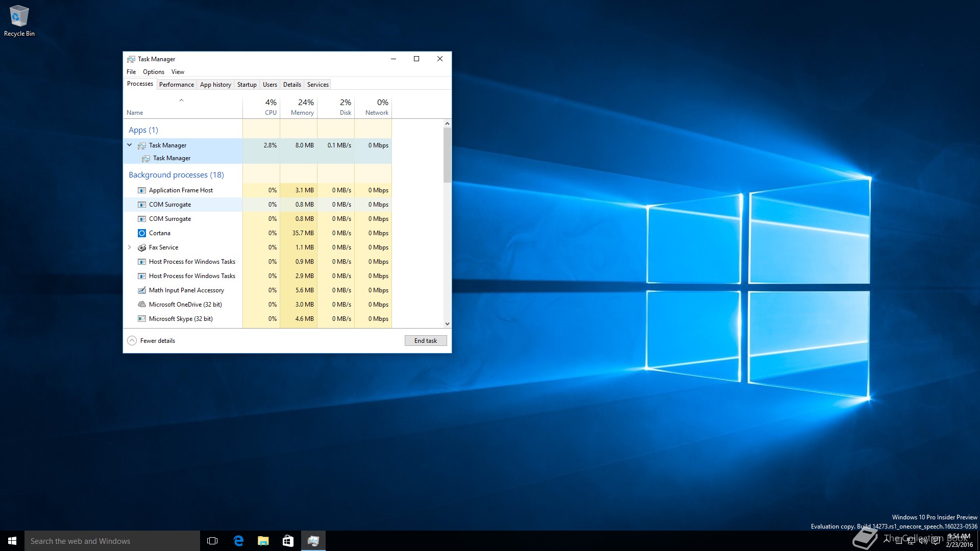Click the 2.8% CPU value
The width and height of the screenshot is (980, 551).
pyautogui.click(x=270, y=145)
